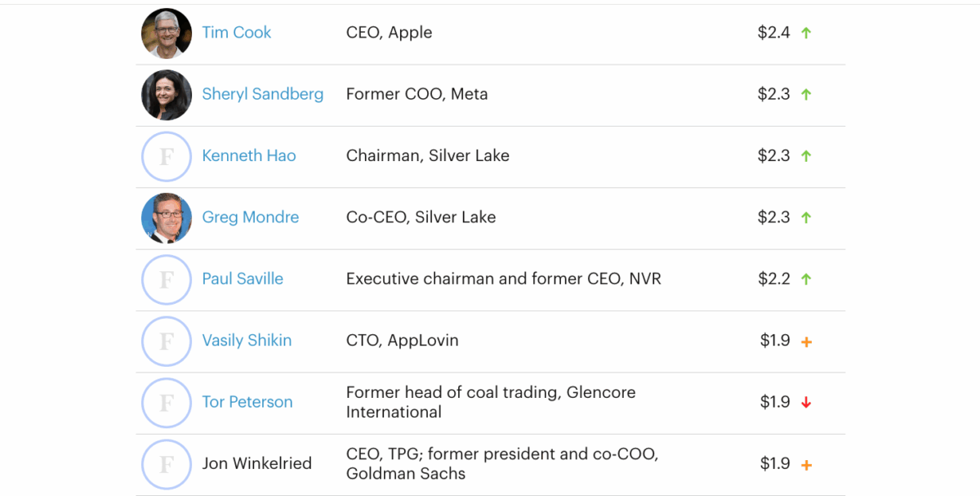Click Paul Saville's placeholder avatar icon
Viewport: 980px width, 496px height.
coord(167,279)
